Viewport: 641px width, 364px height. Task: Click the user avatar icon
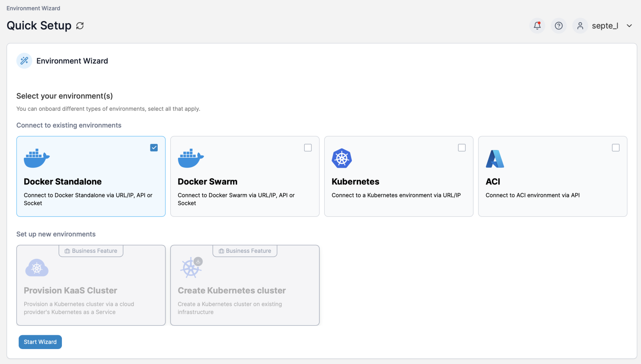[580, 26]
